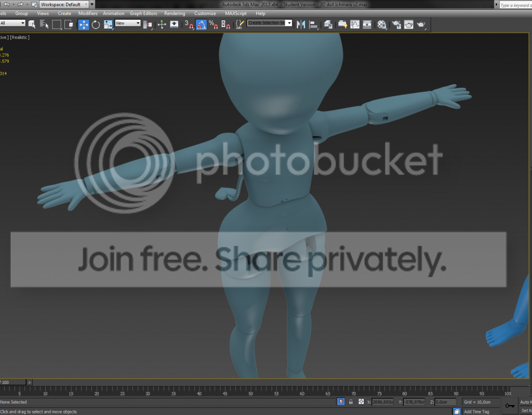Open the Views menu

click(43, 13)
